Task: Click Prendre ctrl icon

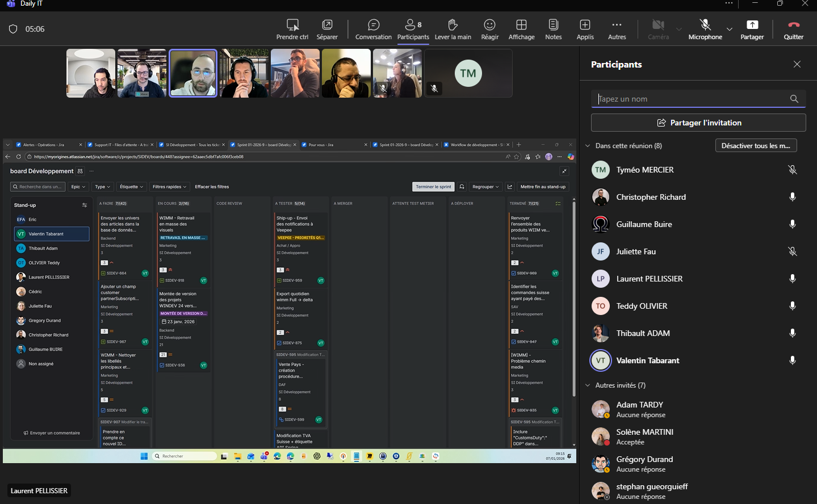Action: click(292, 25)
